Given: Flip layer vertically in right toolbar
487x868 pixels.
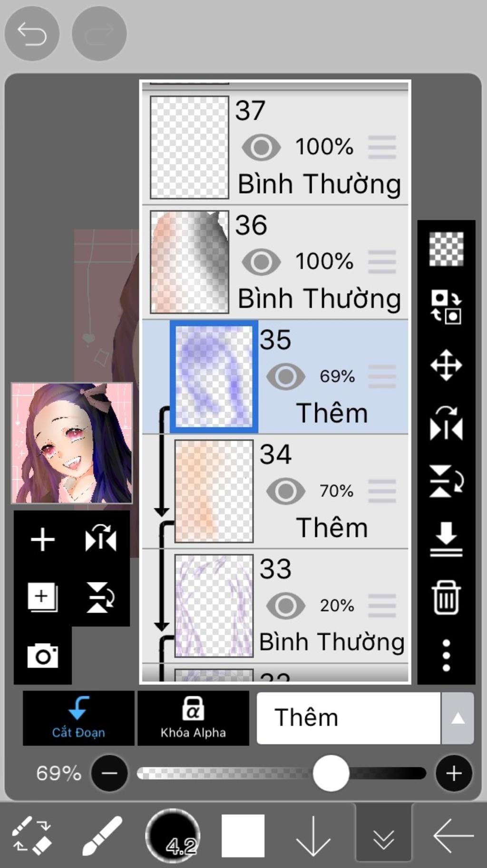Looking at the screenshot, I should (x=446, y=482).
